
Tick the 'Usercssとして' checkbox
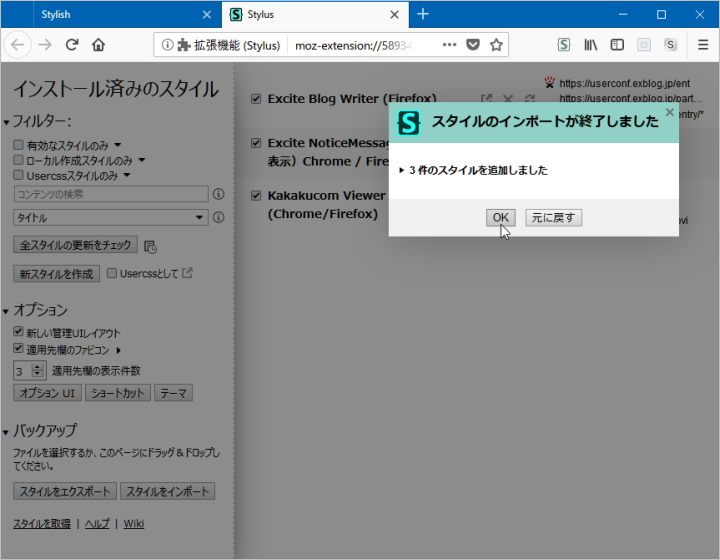click(112, 274)
